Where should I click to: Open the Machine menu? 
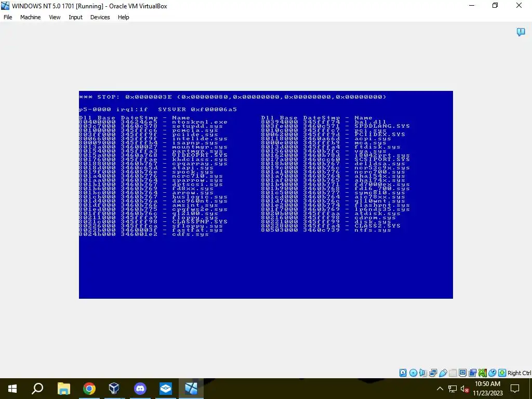click(30, 17)
